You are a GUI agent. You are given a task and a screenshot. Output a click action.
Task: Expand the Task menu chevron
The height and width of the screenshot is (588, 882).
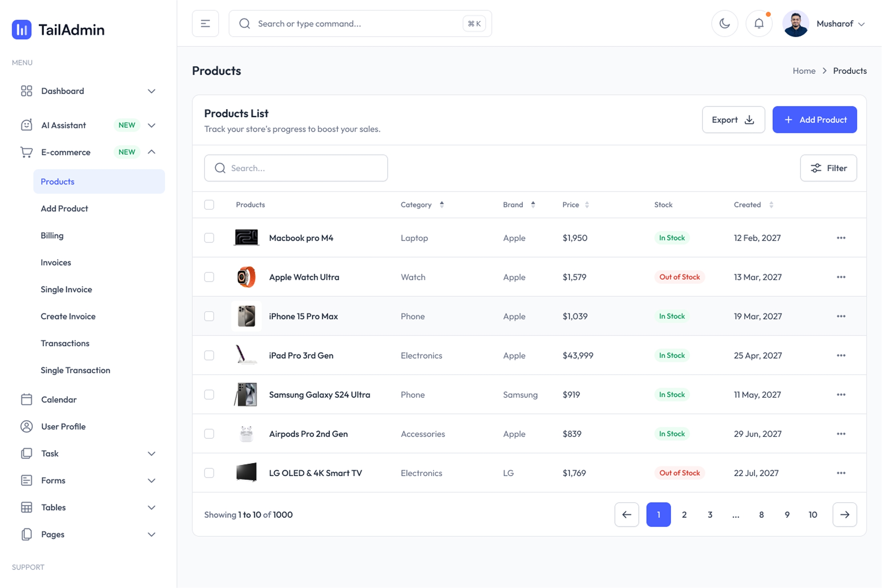[152, 454]
